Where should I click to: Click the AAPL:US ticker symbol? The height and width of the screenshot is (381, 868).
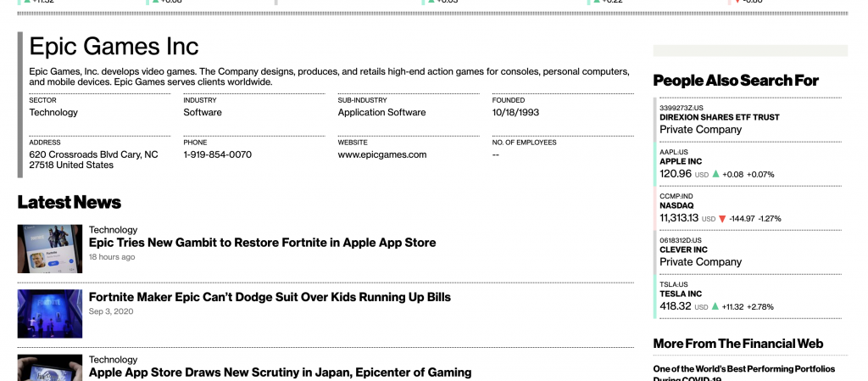point(674,152)
